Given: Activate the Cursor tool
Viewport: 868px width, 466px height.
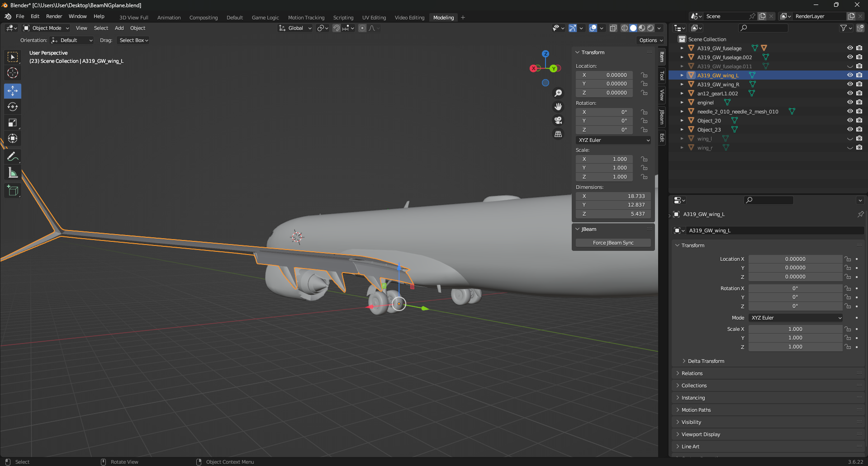Looking at the screenshot, I should pos(13,73).
